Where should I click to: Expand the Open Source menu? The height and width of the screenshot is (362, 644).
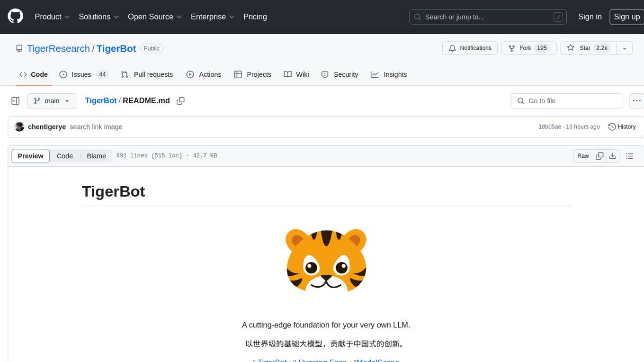[x=155, y=17]
